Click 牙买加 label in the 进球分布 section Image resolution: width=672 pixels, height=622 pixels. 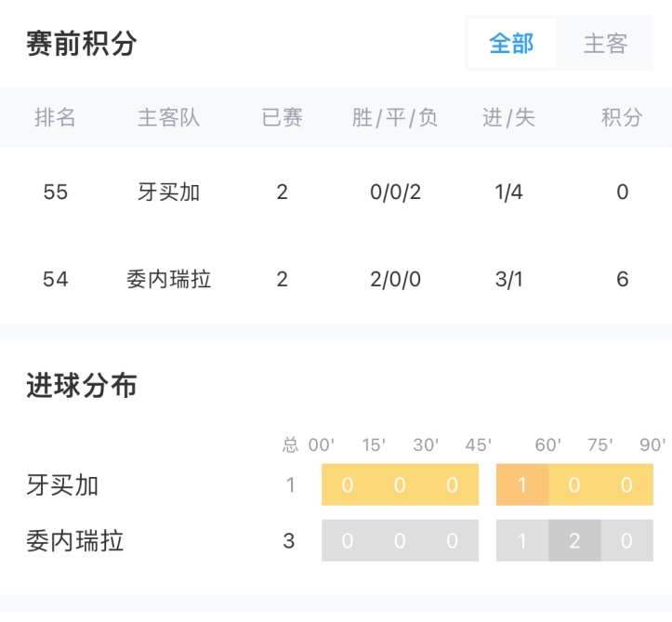pyautogui.click(x=63, y=485)
